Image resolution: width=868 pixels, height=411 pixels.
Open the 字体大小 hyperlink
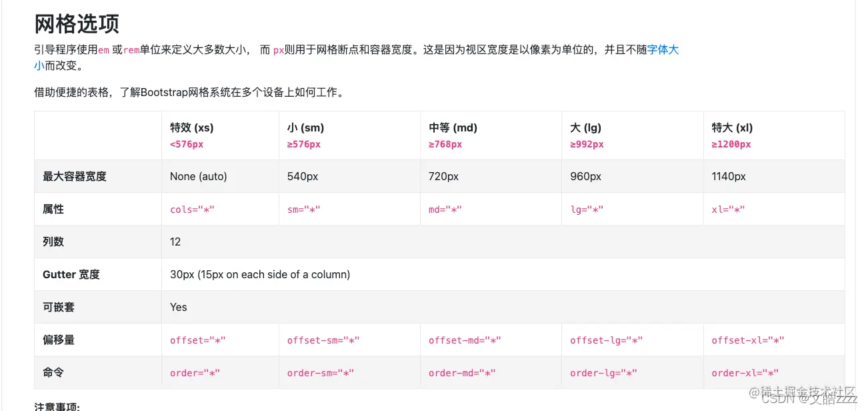pos(663,50)
